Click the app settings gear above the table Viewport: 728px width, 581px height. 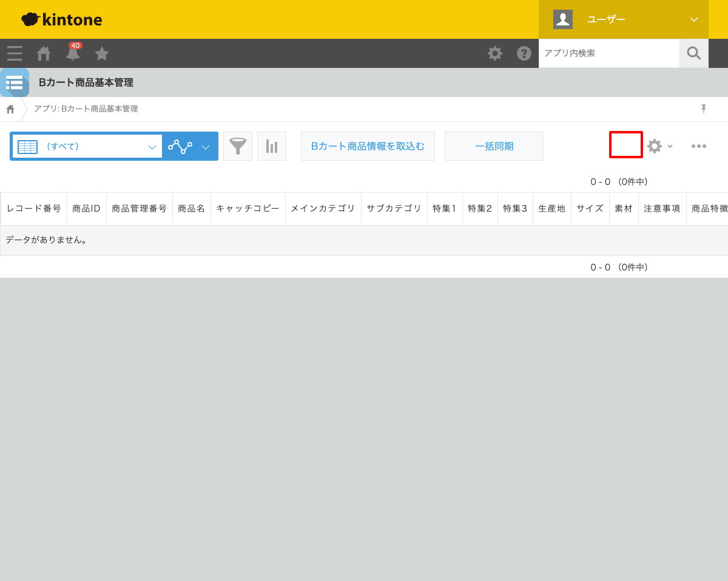coord(653,146)
